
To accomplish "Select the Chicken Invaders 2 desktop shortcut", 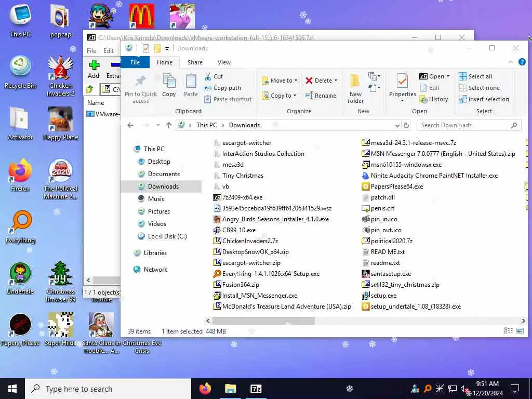I will tap(60, 76).
